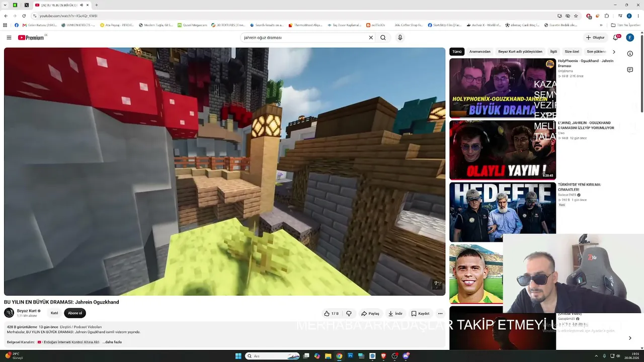Select the Beyaz Kurt adlı yükleyiciden chip
Screen dimensions: 644x362
point(520,51)
